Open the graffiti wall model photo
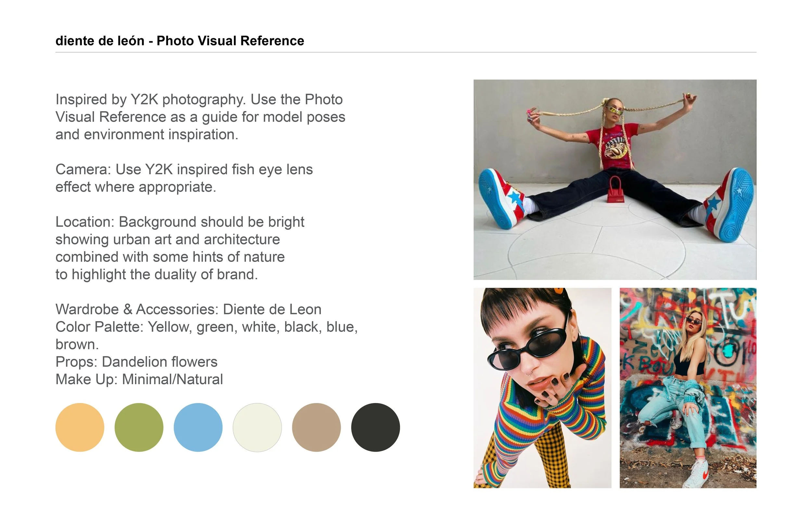The height and width of the screenshot is (525, 812). click(x=688, y=388)
